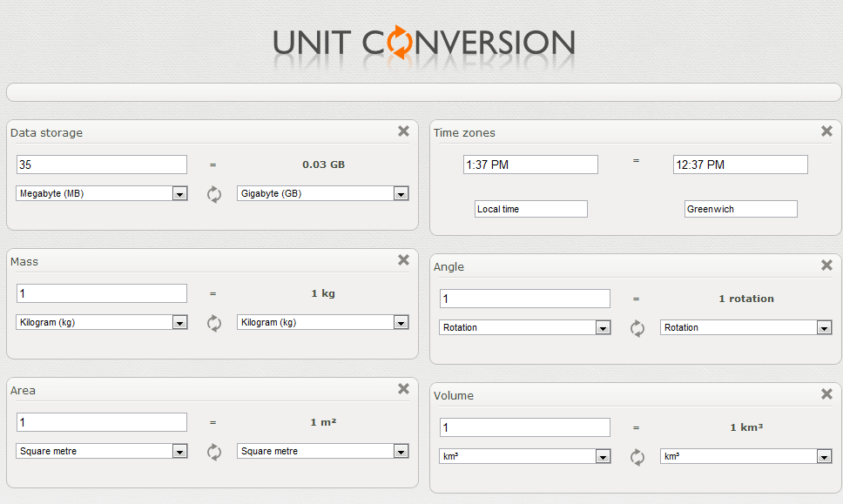Viewport: 843px width, 504px height.
Task: Click the Area value input field
Action: (102, 422)
